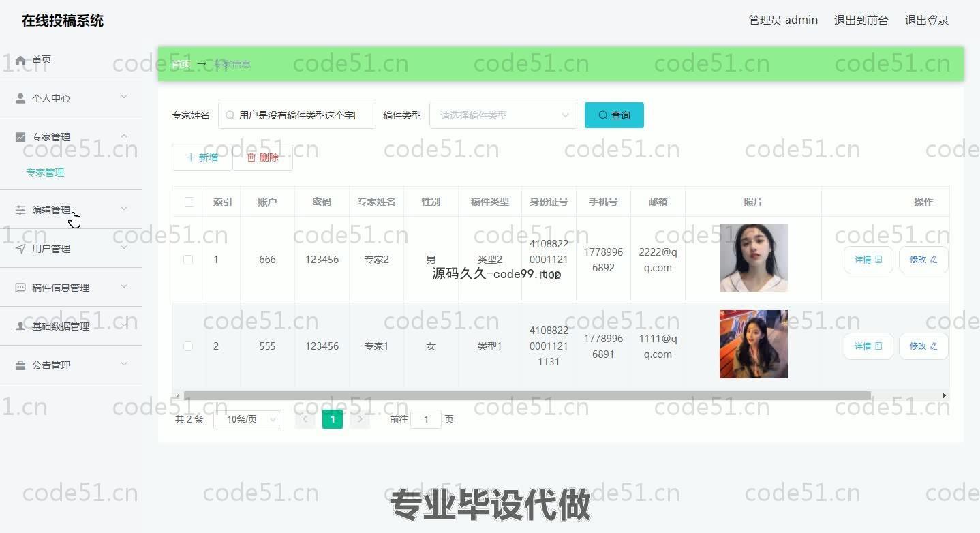Click the table scrollbar left arrow
Viewport: 980px width, 533px height.
[177, 395]
